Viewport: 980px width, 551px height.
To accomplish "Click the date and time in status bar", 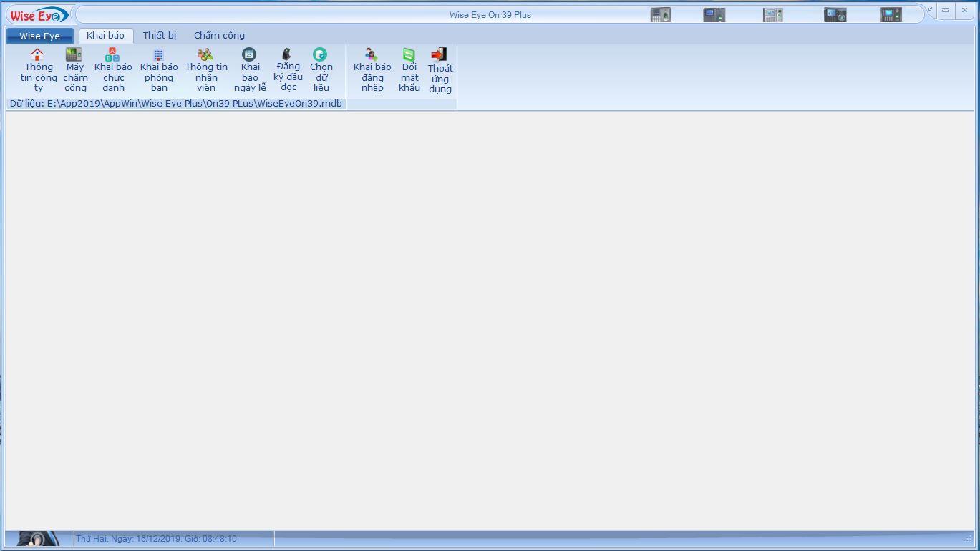I will 156,539.
